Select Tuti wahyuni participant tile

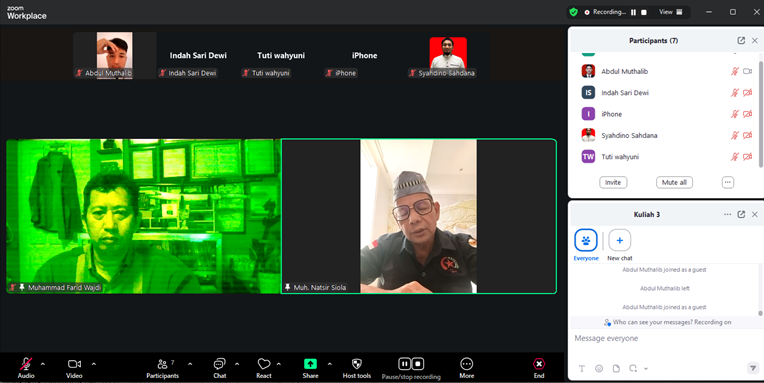(281, 55)
